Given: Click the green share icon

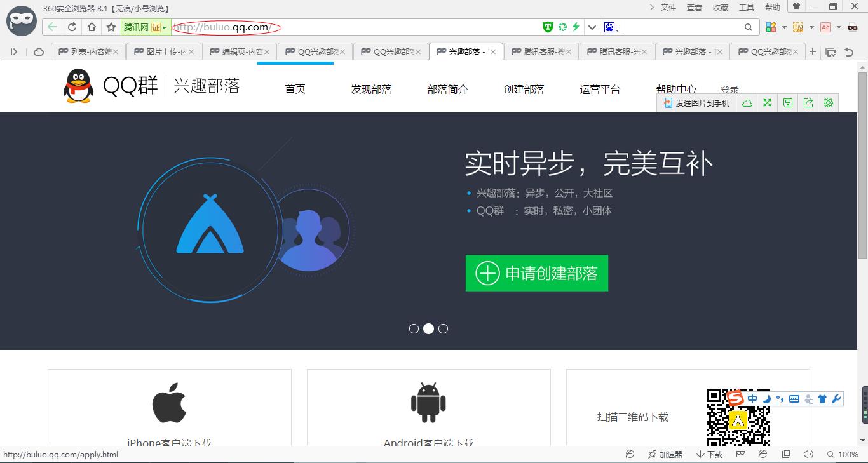Looking at the screenshot, I should click(x=808, y=103).
